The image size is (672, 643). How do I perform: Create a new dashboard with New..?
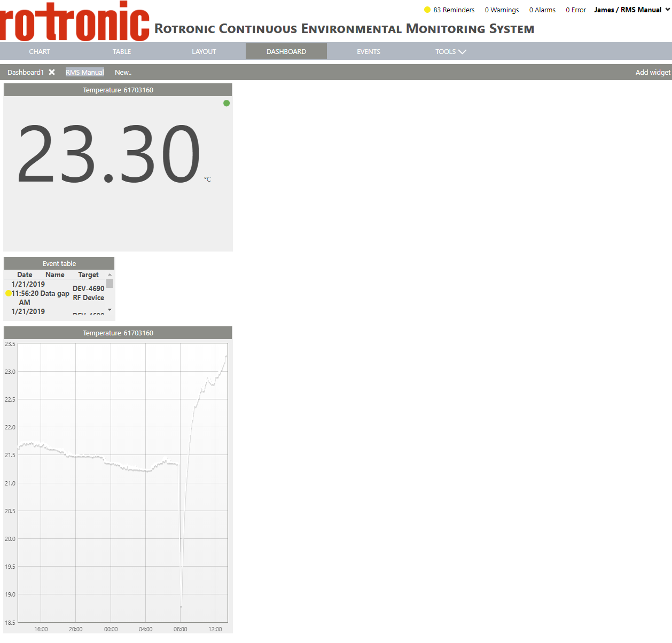(123, 72)
